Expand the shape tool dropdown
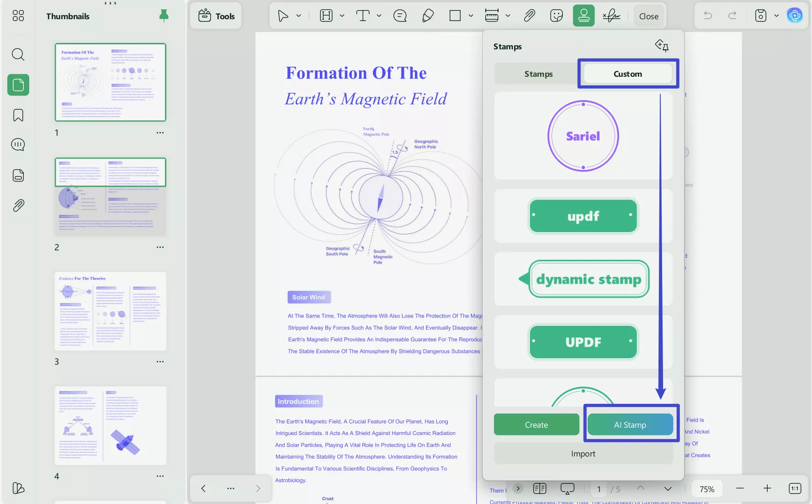This screenshot has width=812, height=504. [471, 16]
